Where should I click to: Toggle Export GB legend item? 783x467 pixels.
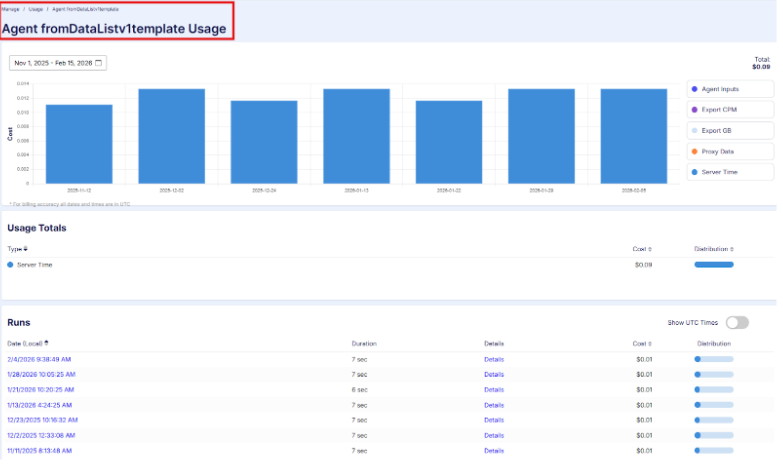pyautogui.click(x=729, y=130)
